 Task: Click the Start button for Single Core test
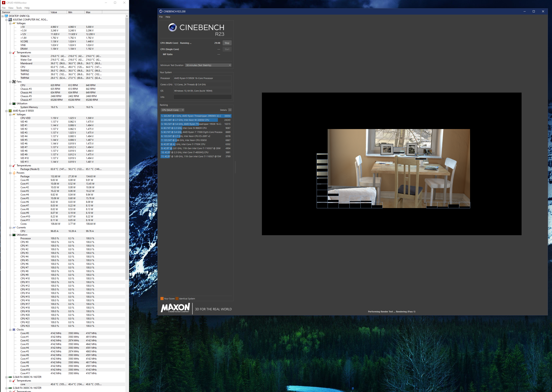coord(227,49)
